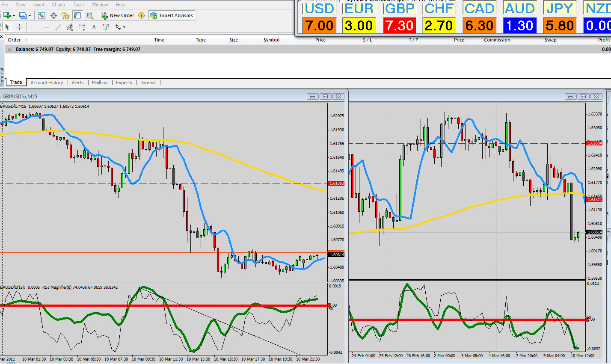
Task: Click the red 7.30 GBP strength box
Action: tap(400, 25)
